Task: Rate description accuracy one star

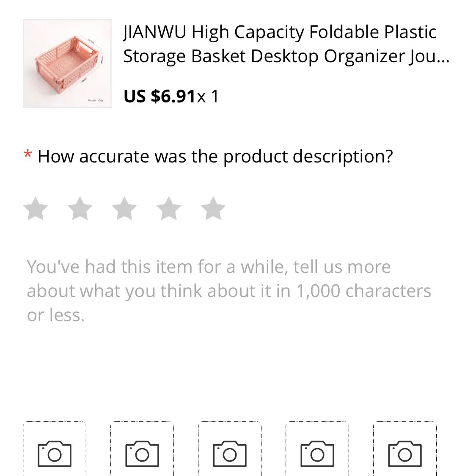Action: pyautogui.click(x=36, y=209)
